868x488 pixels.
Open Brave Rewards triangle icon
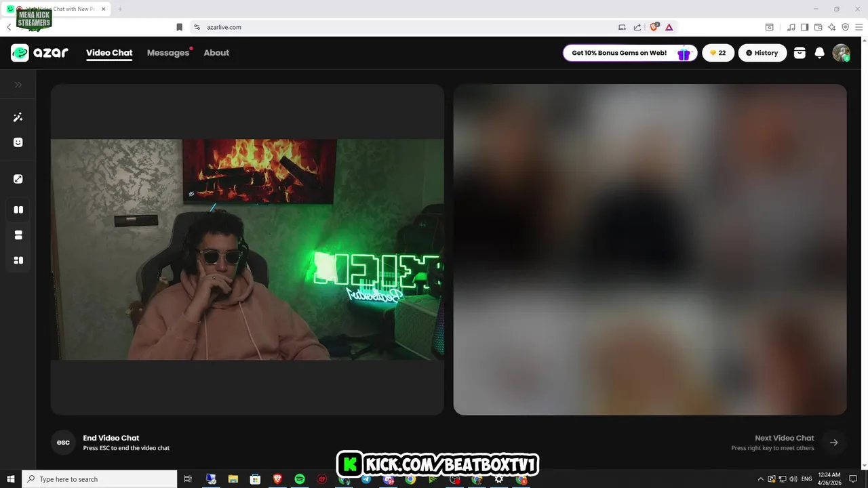[669, 27]
